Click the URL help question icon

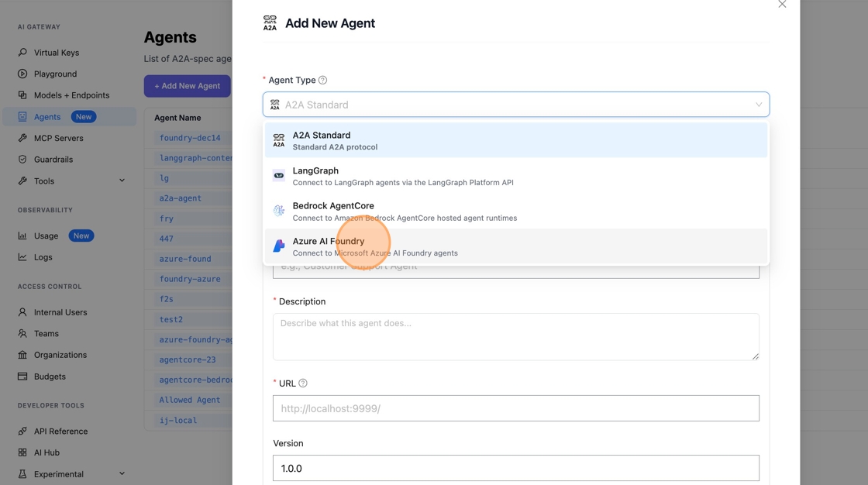(x=303, y=384)
